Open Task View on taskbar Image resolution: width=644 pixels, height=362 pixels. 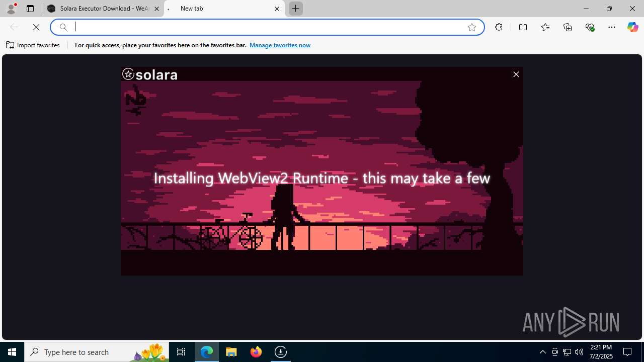point(181,352)
